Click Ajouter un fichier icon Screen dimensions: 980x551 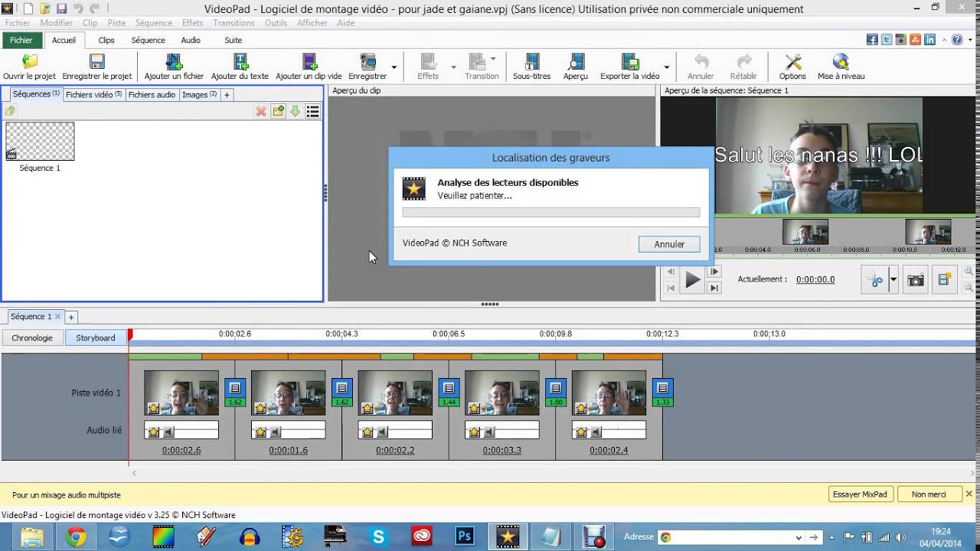pyautogui.click(x=174, y=67)
